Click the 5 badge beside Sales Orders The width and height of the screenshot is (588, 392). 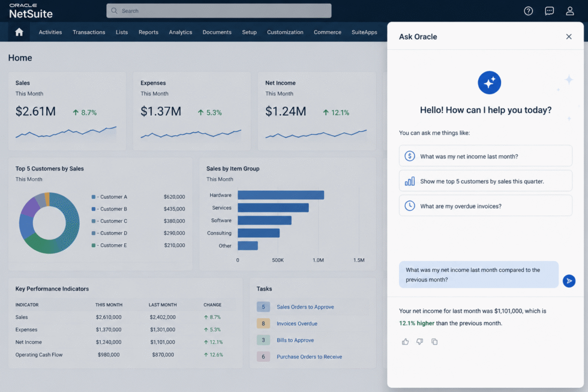(263, 307)
